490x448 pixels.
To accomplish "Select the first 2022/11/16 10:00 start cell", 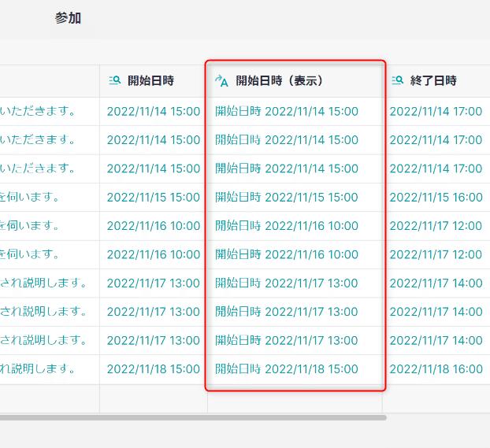I will pos(154,226).
